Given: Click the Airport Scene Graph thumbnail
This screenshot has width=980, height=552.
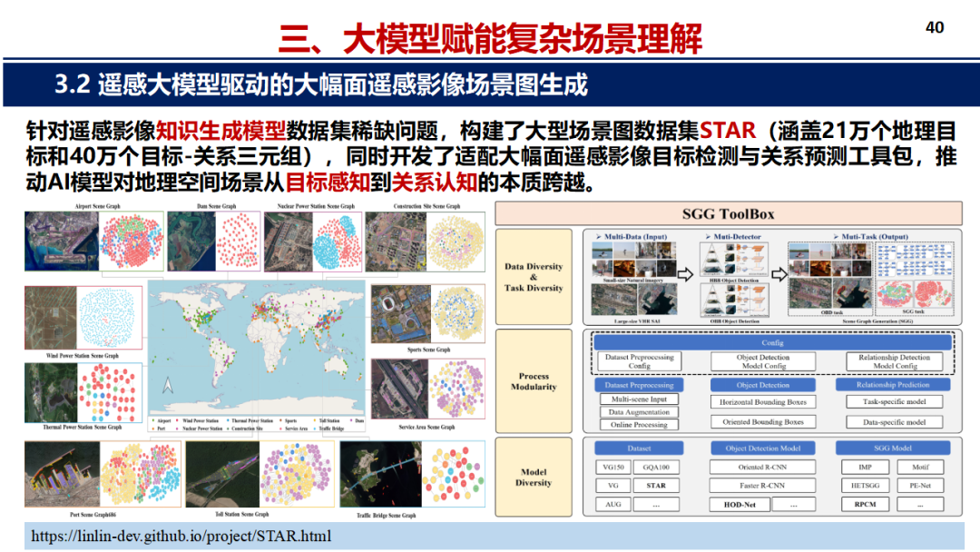Looking at the screenshot, I should (x=94, y=241).
